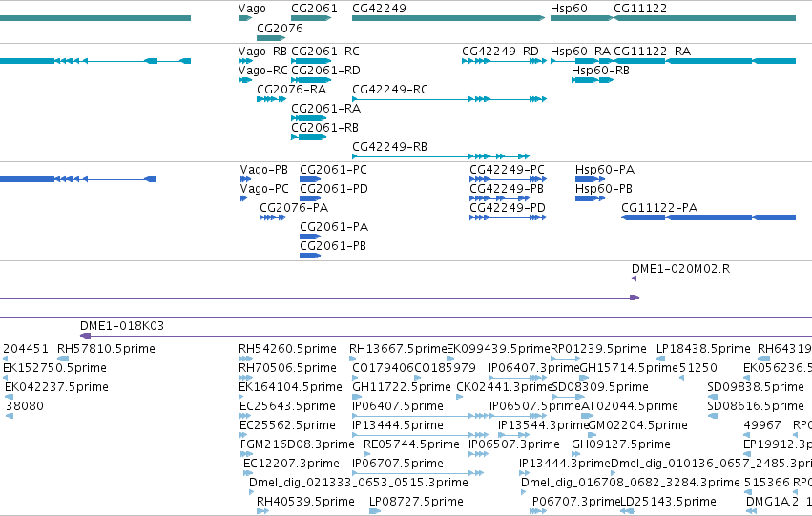Click EST EK152750.5prime
The height and width of the screenshot is (516, 812).
55,368
